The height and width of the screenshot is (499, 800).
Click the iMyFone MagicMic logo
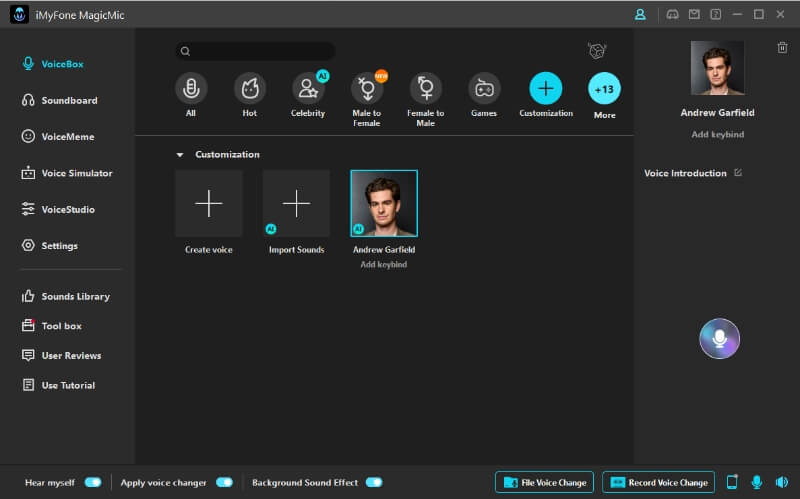[x=19, y=14]
